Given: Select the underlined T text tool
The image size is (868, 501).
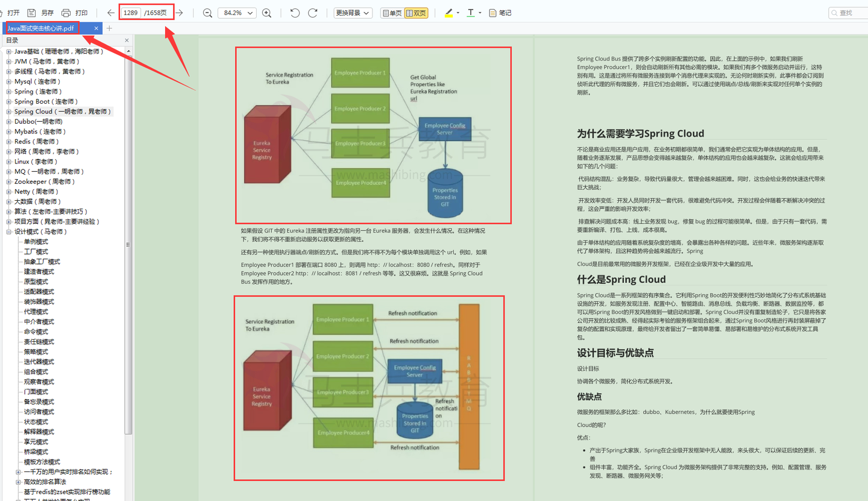Looking at the screenshot, I should click(x=471, y=13).
